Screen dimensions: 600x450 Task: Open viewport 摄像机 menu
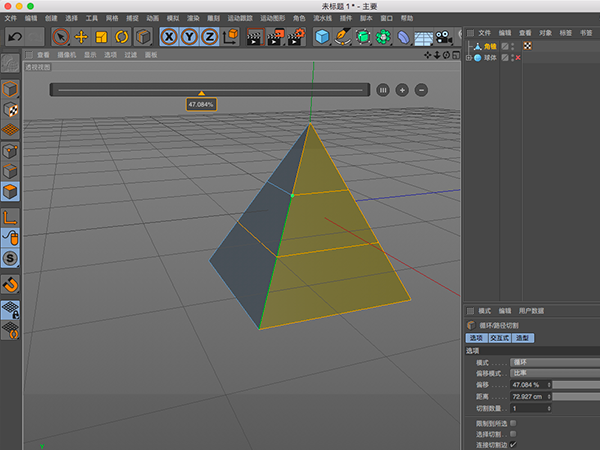point(67,55)
